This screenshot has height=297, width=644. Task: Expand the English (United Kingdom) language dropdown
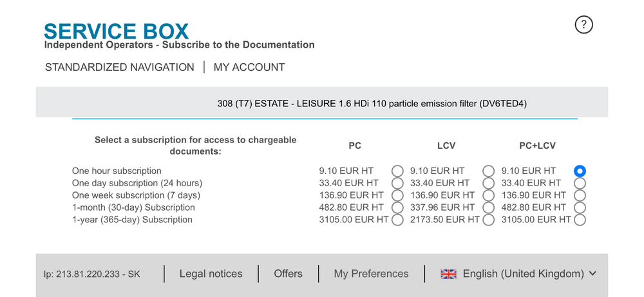tap(518, 274)
